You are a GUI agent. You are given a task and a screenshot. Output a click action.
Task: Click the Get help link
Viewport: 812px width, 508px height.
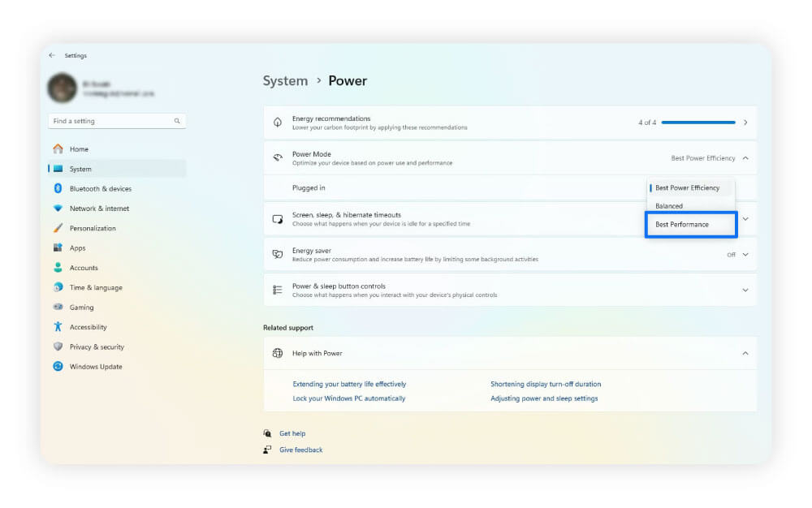(292, 433)
